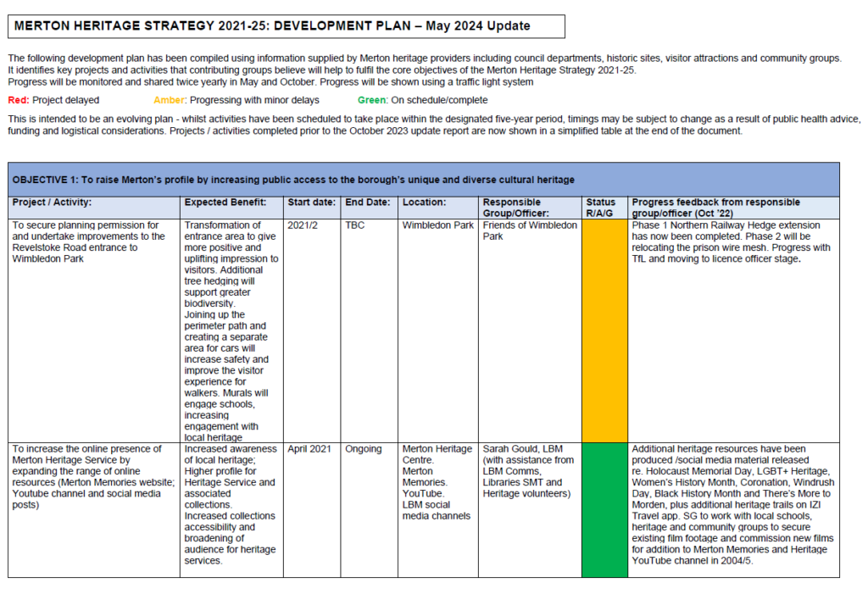Select the Objective 1 blue header banner
This screenshot has height=594, width=868.
[x=424, y=180]
